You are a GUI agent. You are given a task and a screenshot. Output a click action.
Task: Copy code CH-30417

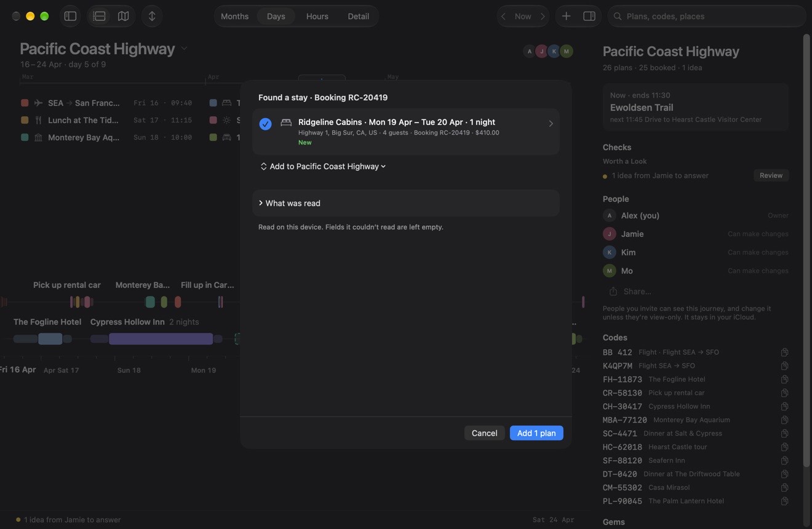pos(784,407)
